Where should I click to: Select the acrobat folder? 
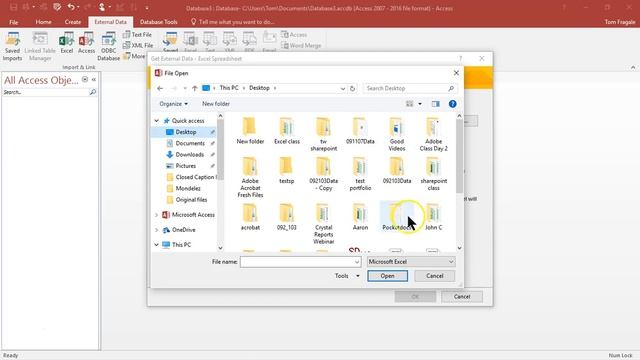click(x=250, y=217)
